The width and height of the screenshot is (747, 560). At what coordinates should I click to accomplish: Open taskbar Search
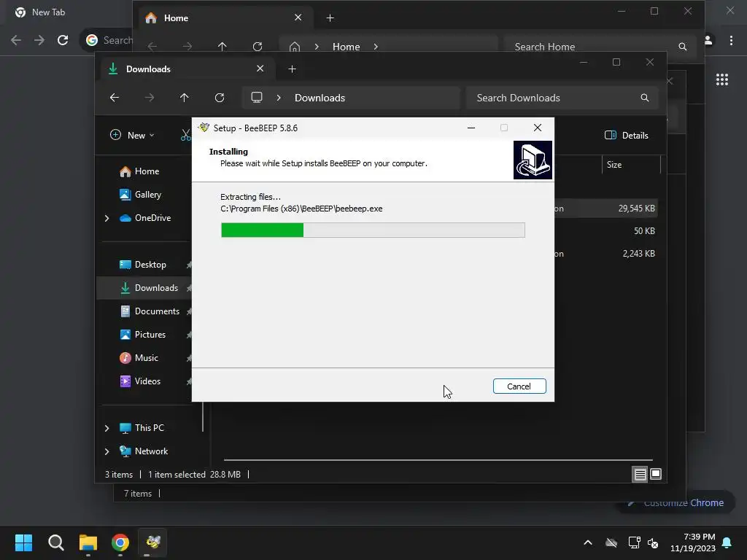[x=56, y=542]
